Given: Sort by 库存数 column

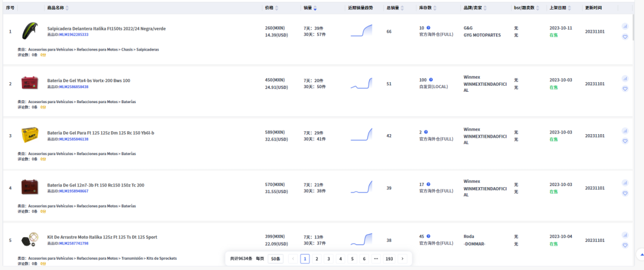Looking at the screenshot, I should point(435,8).
